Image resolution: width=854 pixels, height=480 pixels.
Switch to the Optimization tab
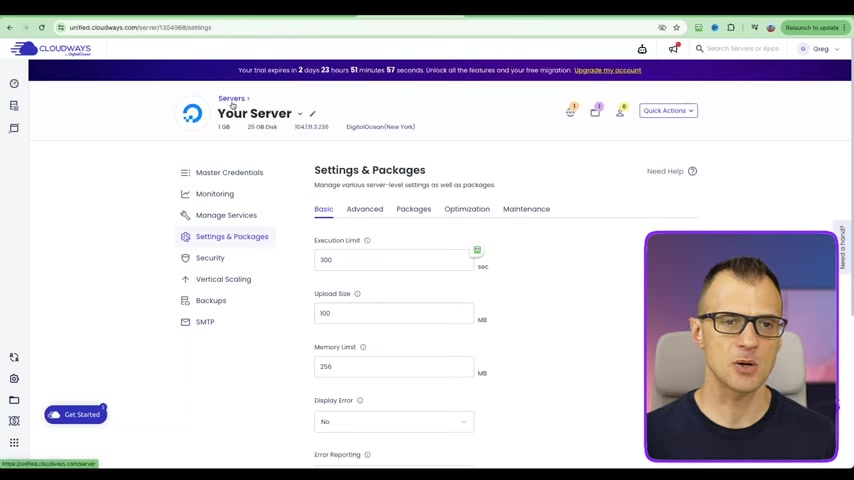(467, 209)
